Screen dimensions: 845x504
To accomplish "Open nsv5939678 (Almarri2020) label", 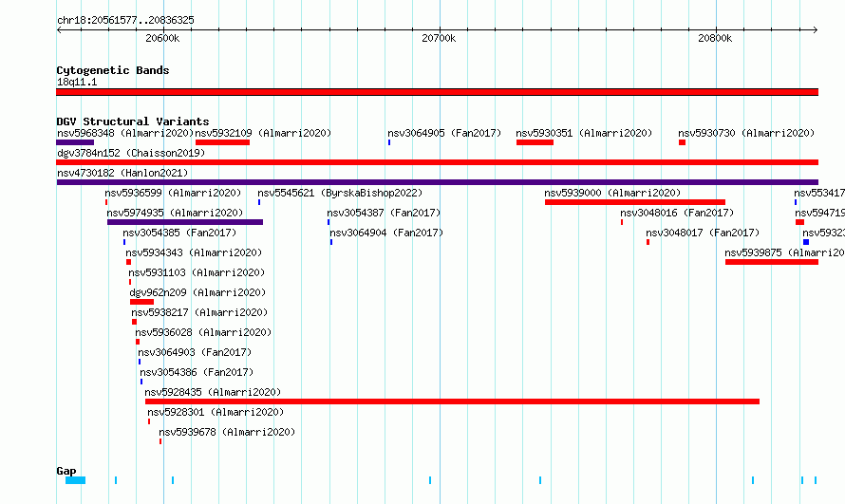I will tap(227, 432).
